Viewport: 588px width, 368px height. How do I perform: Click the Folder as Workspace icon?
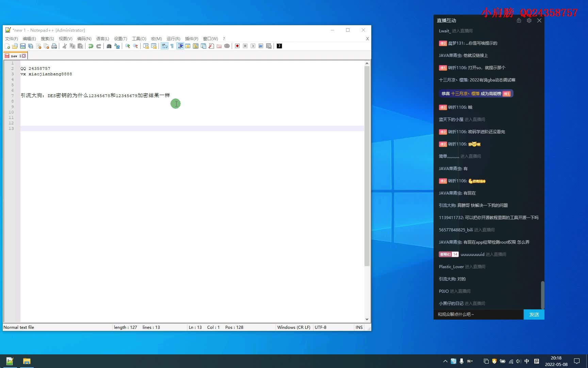[x=219, y=46]
